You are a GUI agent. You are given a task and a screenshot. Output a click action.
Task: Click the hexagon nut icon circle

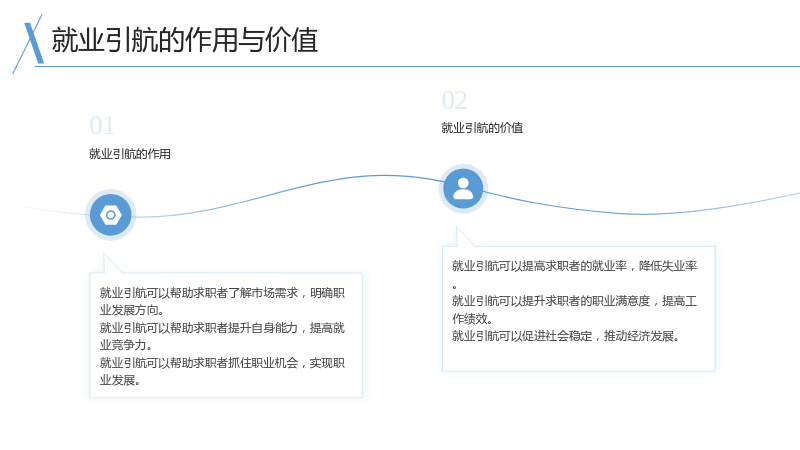pos(111,215)
